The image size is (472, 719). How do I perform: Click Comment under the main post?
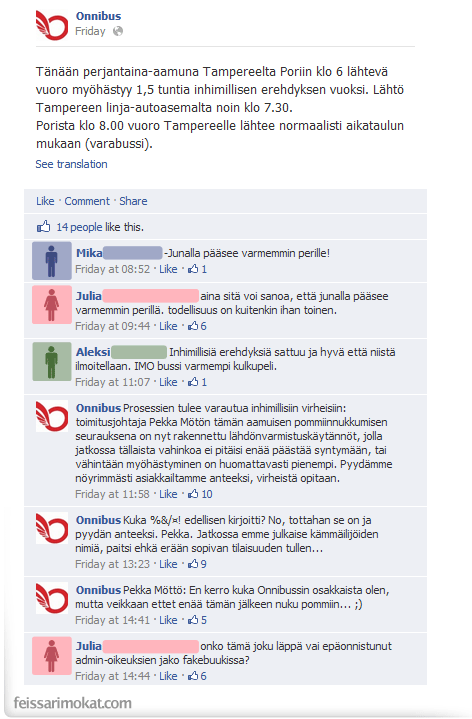[x=87, y=201]
